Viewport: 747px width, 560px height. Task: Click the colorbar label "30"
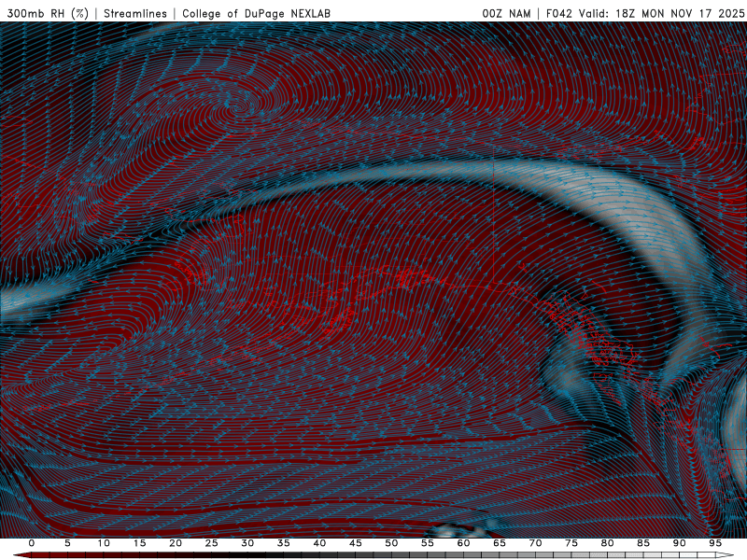pos(247,543)
